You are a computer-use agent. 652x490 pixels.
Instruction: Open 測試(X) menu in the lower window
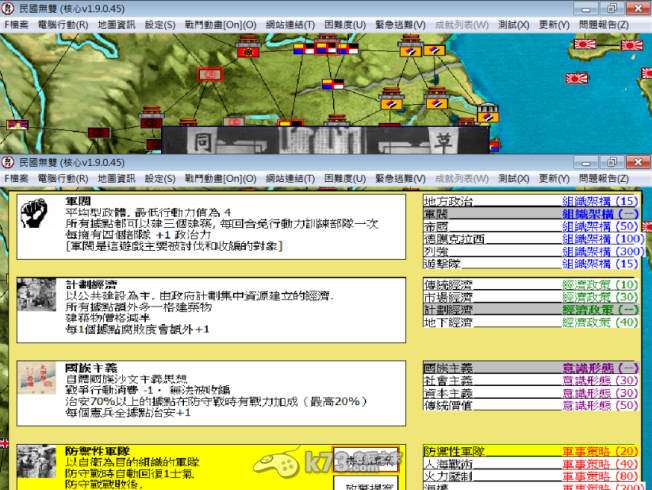(514, 179)
